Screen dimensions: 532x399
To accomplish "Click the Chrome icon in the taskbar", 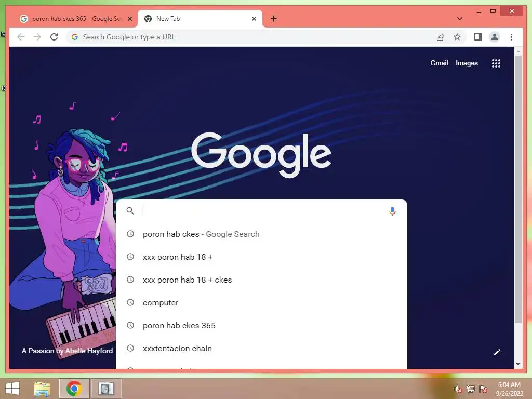I will point(74,389).
